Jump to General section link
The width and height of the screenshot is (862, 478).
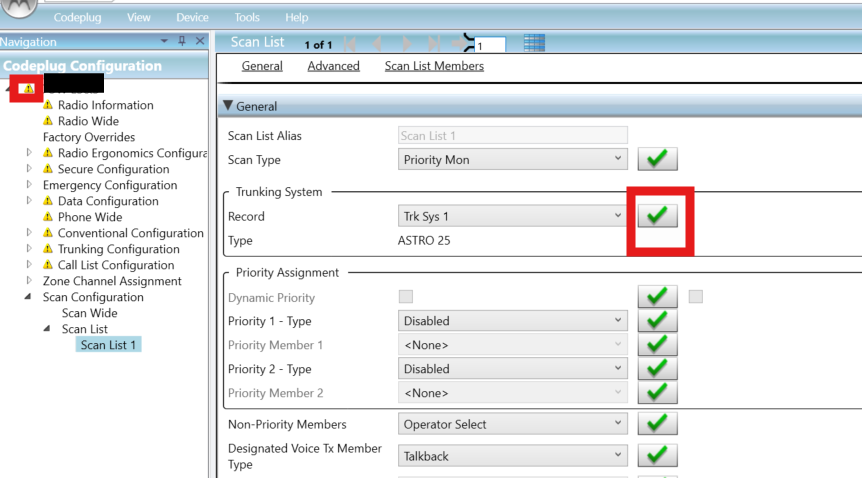262,66
